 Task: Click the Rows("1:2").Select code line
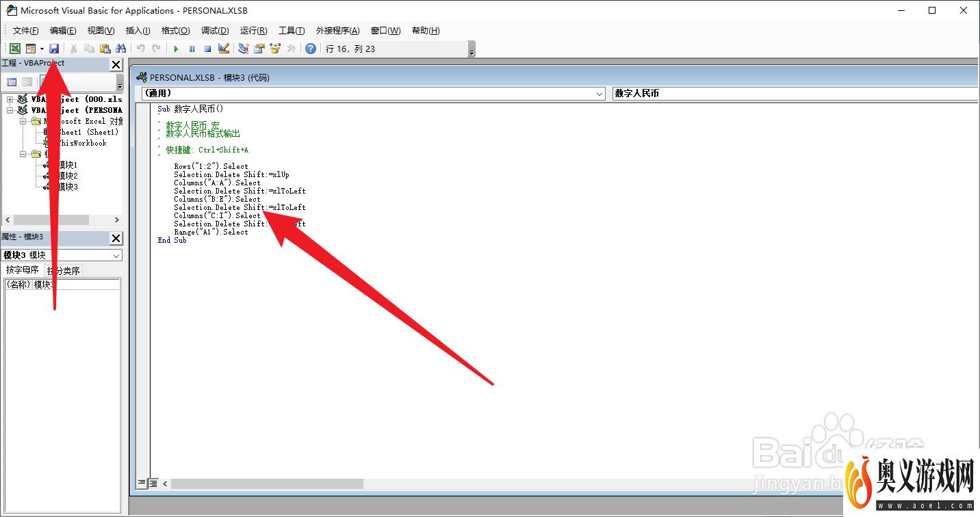pyautogui.click(x=211, y=166)
